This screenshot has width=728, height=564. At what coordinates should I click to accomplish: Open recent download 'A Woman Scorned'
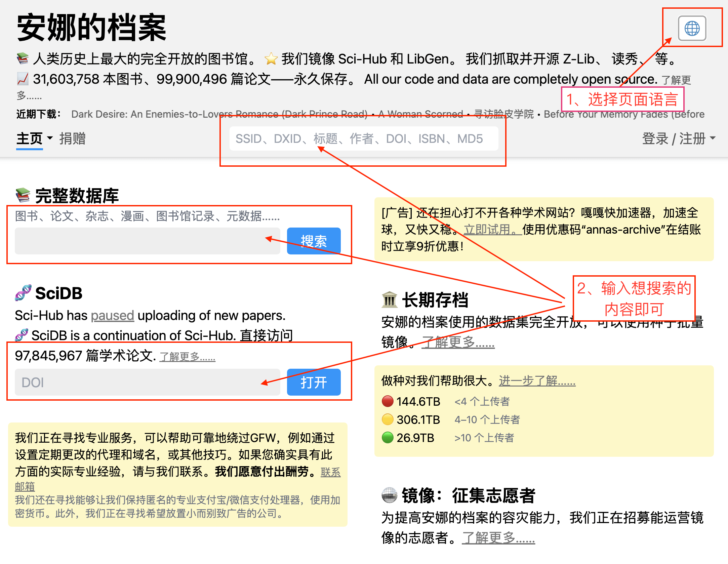420,114
